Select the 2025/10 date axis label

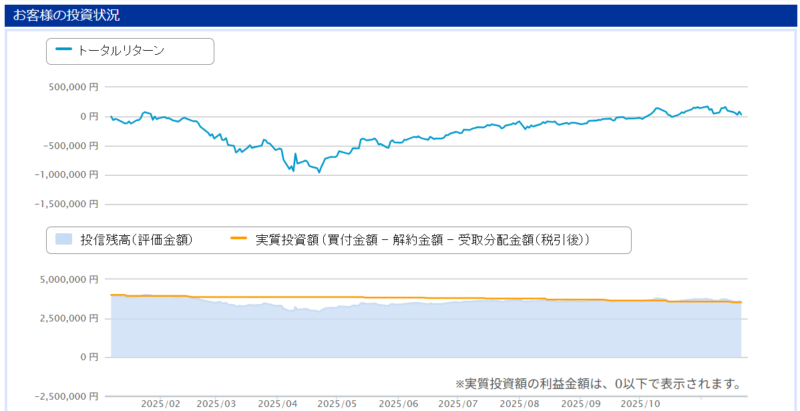639,404
